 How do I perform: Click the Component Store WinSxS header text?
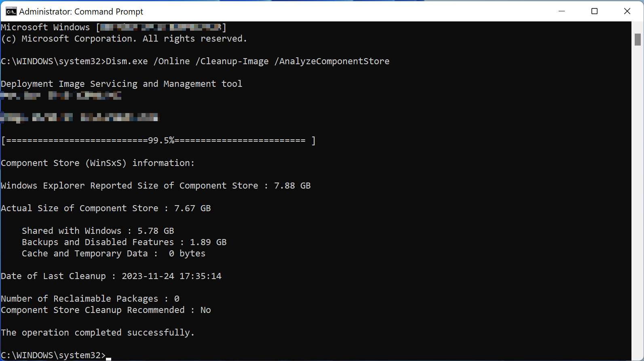tap(97, 163)
